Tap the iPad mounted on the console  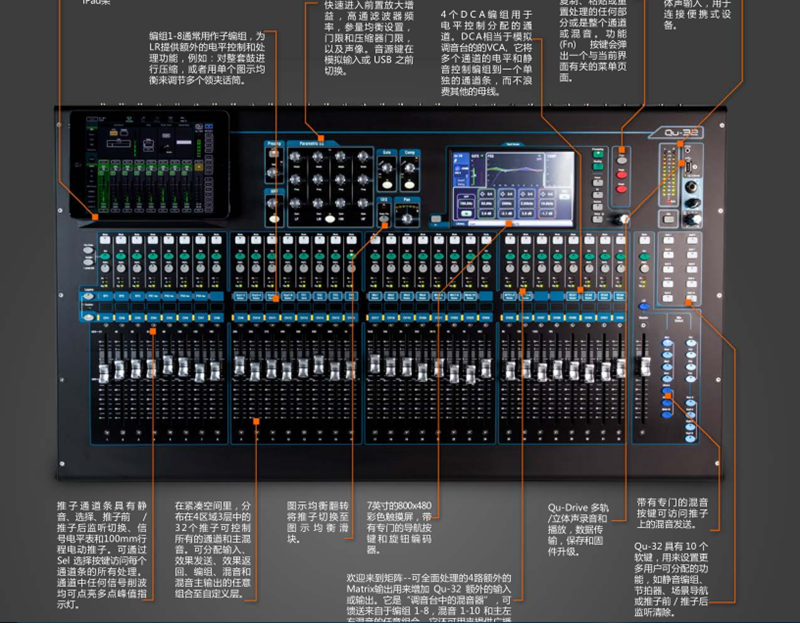[x=149, y=165]
